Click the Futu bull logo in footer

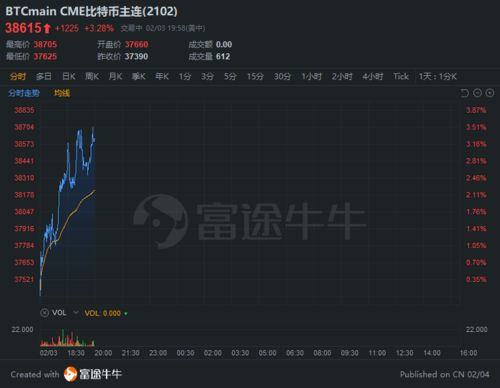point(70,374)
